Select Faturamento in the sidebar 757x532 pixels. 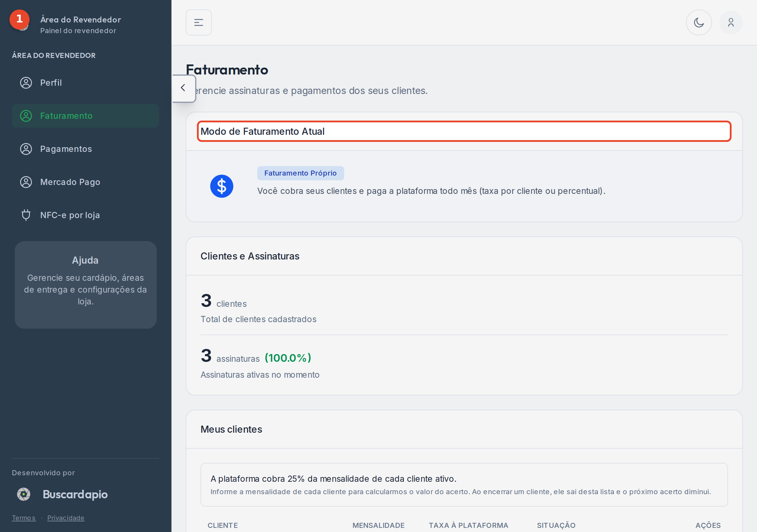(85, 116)
